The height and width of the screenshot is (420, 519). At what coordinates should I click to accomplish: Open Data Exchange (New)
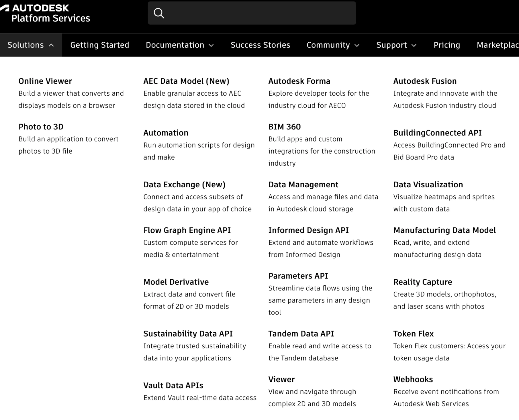click(185, 185)
